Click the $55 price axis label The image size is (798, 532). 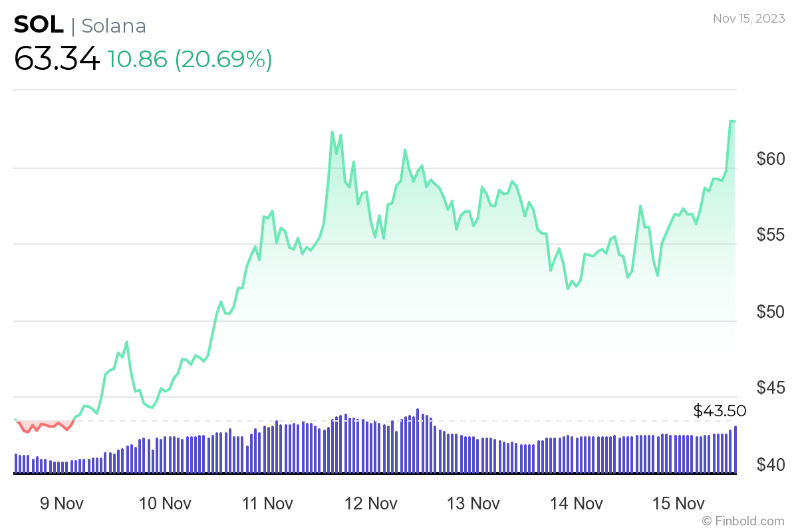click(771, 235)
